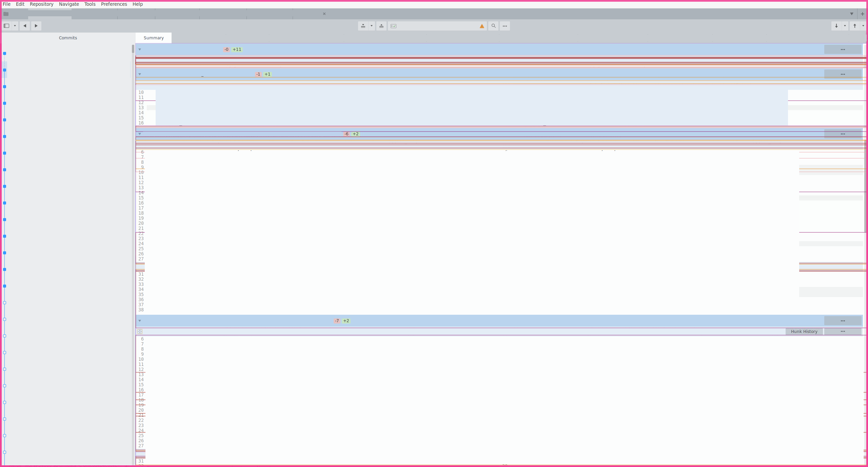The image size is (868, 467).
Task: Open the dropdown beside the pull button
Action: [x=844, y=26]
